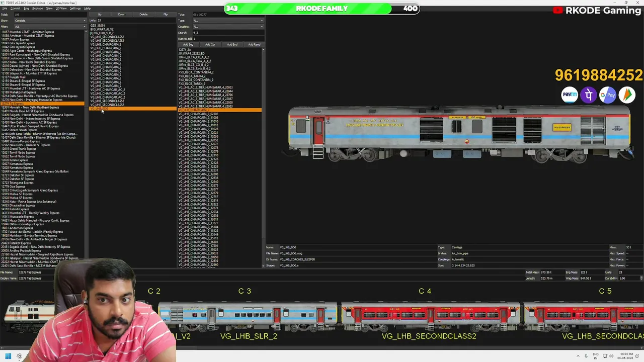The image size is (644, 362).
Task: Open the File menu
Action: click(5, 9)
